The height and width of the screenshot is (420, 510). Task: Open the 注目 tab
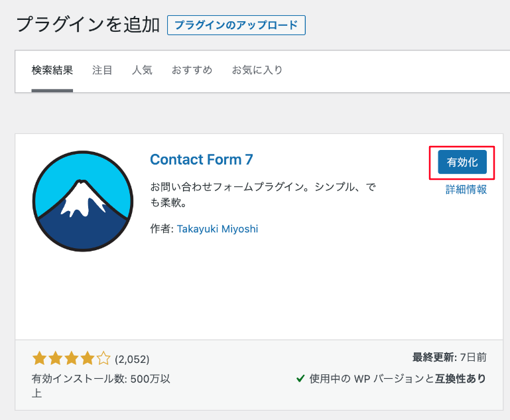click(102, 70)
